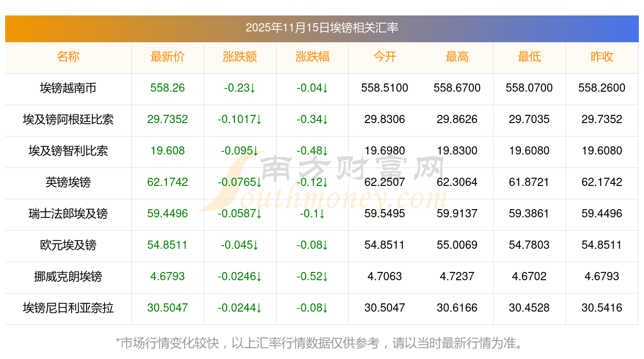The image size is (644, 359).
Task: Click high value 62.3064
Action: pyautogui.click(x=457, y=182)
